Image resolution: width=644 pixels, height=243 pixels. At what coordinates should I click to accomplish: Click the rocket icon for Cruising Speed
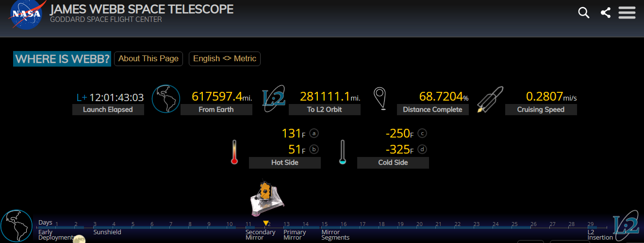click(489, 100)
